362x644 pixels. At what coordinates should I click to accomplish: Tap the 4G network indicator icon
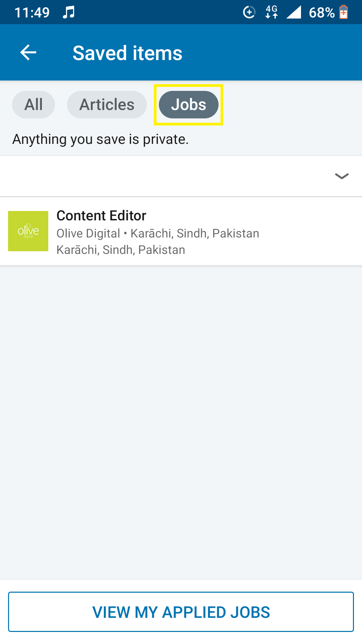click(x=271, y=12)
